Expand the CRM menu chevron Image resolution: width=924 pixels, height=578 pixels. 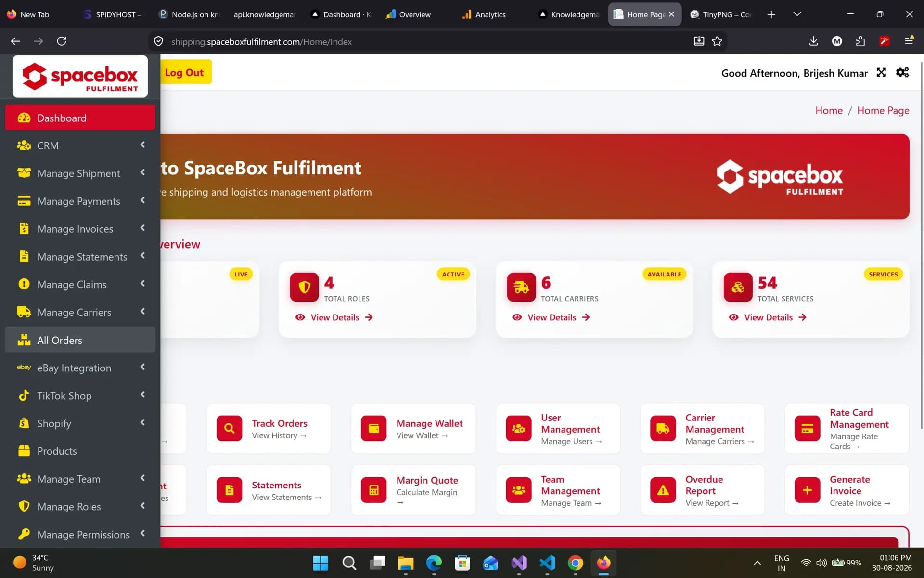142,145
